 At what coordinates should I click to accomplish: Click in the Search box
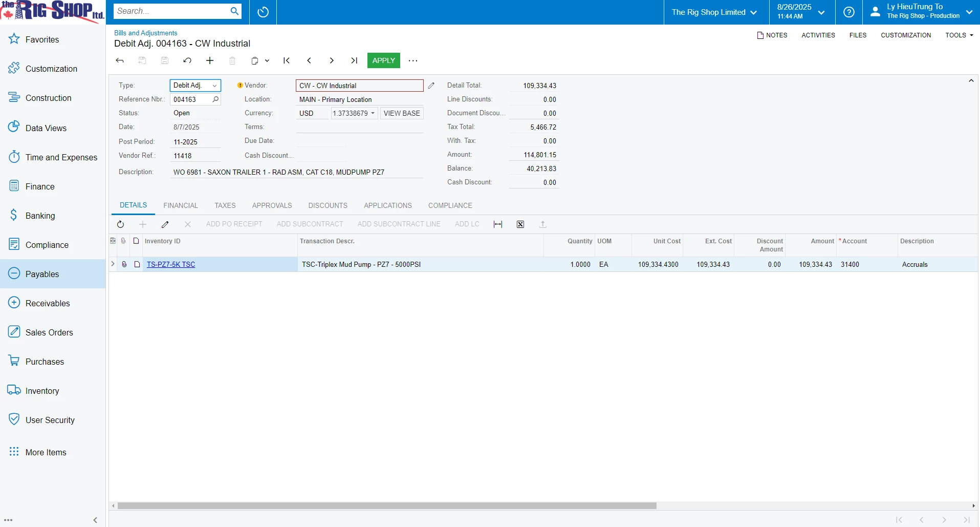click(x=171, y=11)
